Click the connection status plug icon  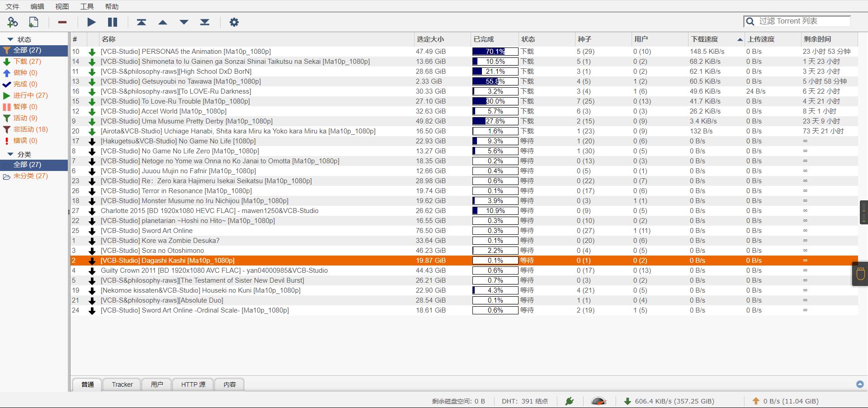coord(570,401)
